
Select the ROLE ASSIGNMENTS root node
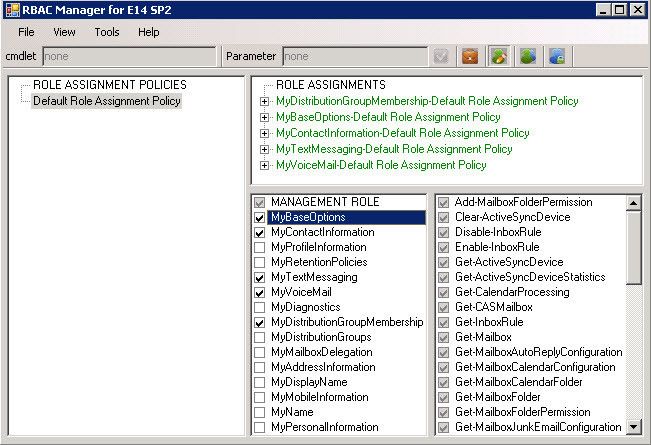click(331, 85)
